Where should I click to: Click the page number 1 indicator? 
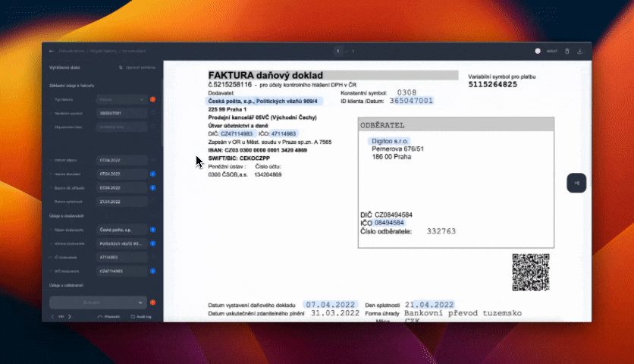click(x=338, y=51)
